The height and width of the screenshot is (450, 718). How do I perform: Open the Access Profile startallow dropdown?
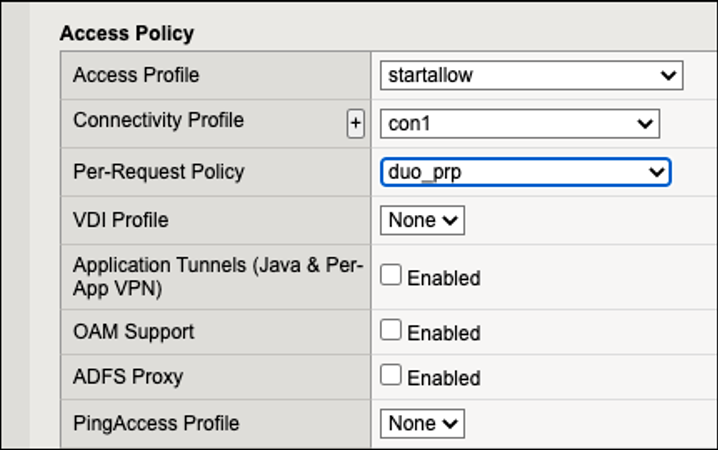click(x=531, y=75)
